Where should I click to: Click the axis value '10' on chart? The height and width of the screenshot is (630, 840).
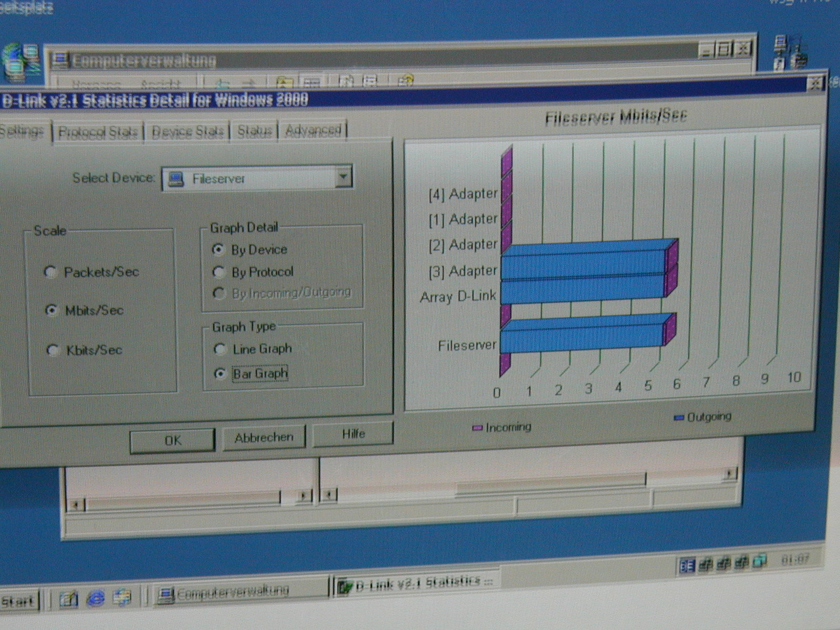point(794,377)
